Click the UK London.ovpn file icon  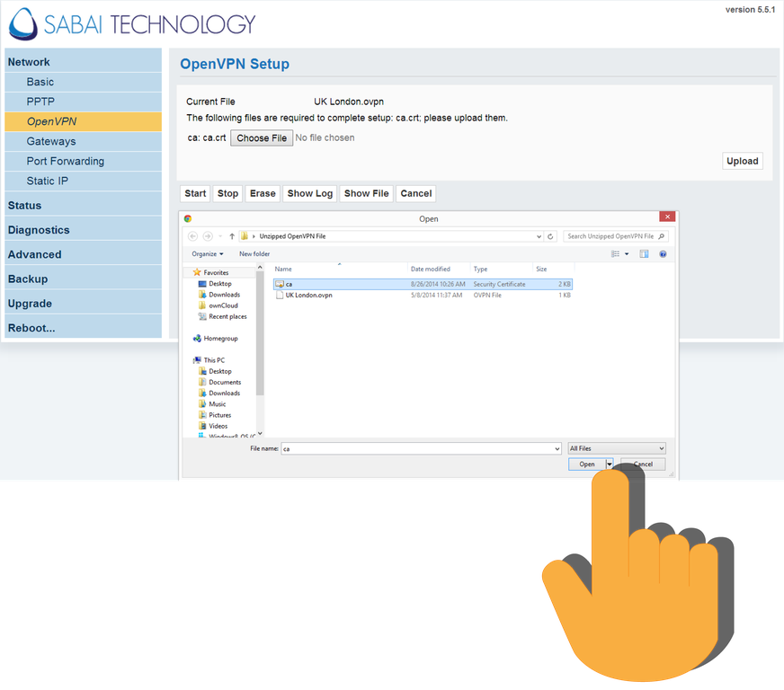280,295
